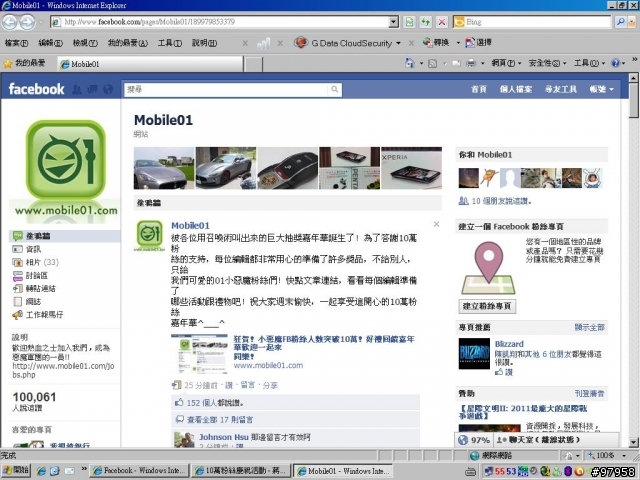Click the Help question mark icon
This screenshot has height=480, width=640.
click(x=615, y=63)
